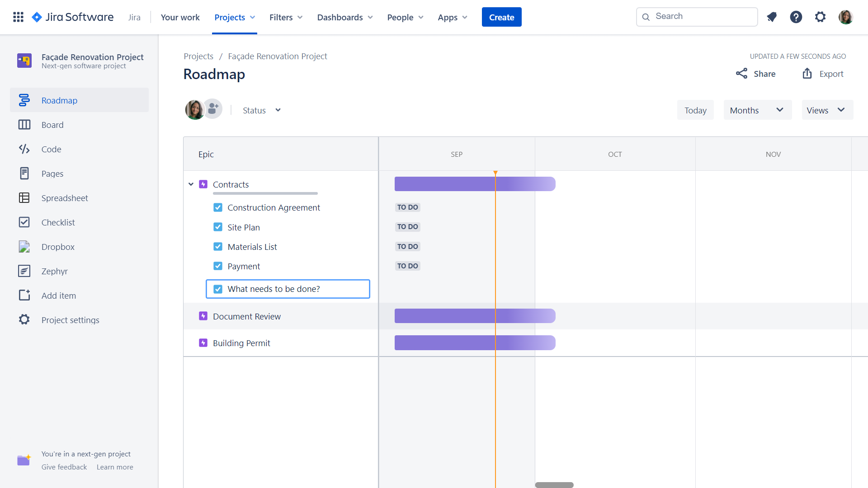Open the Code section from the sidebar
Image resolution: width=868 pixels, height=488 pixels.
pyautogui.click(x=24, y=149)
